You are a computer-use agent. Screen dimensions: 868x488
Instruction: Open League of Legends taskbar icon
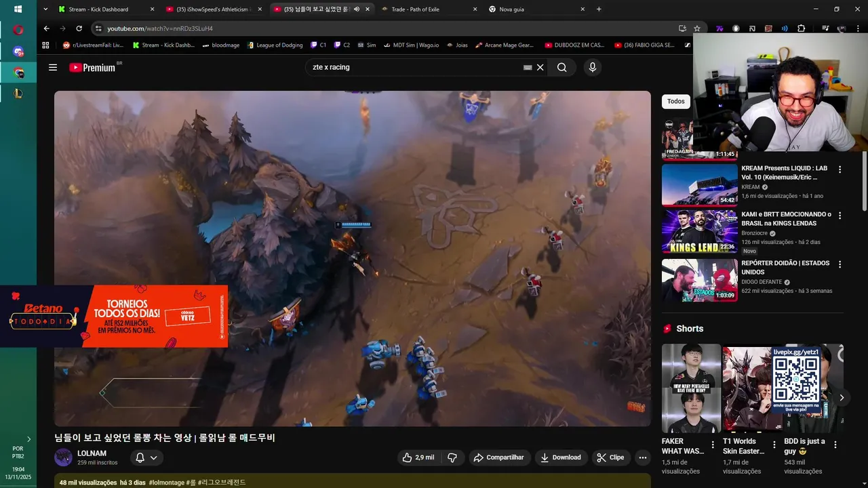pos(18,94)
